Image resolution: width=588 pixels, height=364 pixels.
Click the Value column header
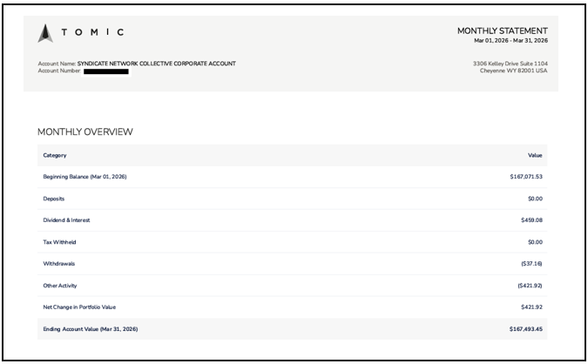(535, 155)
